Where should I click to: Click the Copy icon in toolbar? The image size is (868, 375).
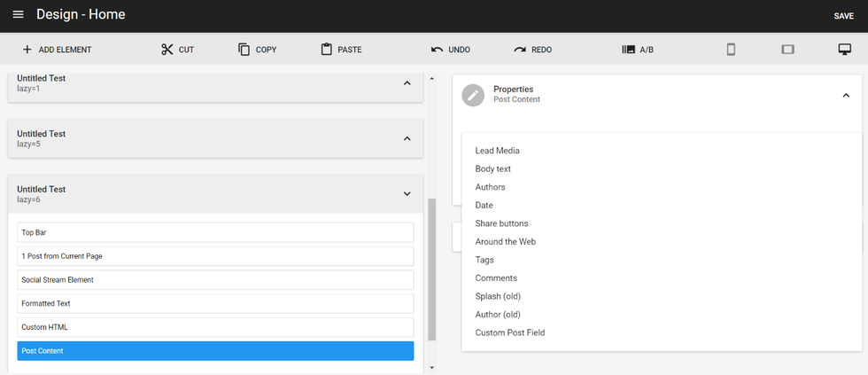click(x=244, y=50)
